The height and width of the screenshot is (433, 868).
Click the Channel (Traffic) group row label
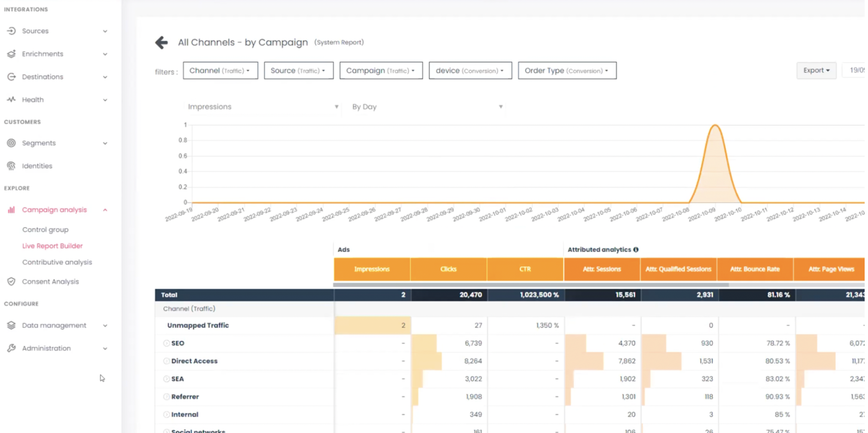[189, 309]
